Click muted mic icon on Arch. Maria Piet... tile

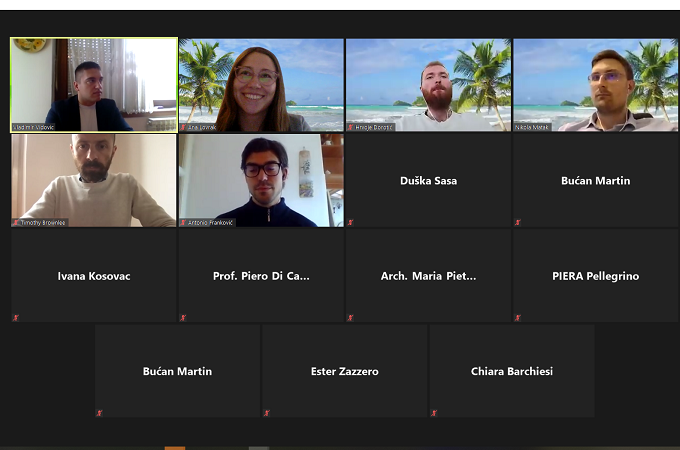tap(350, 318)
